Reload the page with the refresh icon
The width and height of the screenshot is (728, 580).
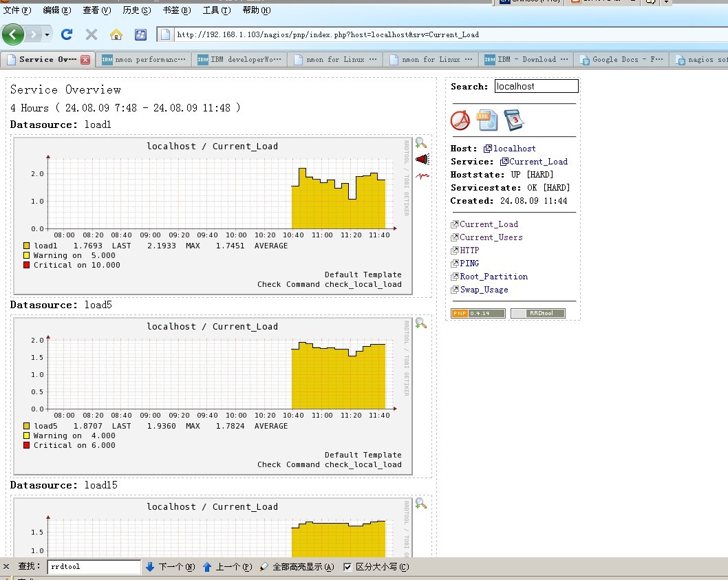click(67, 34)
